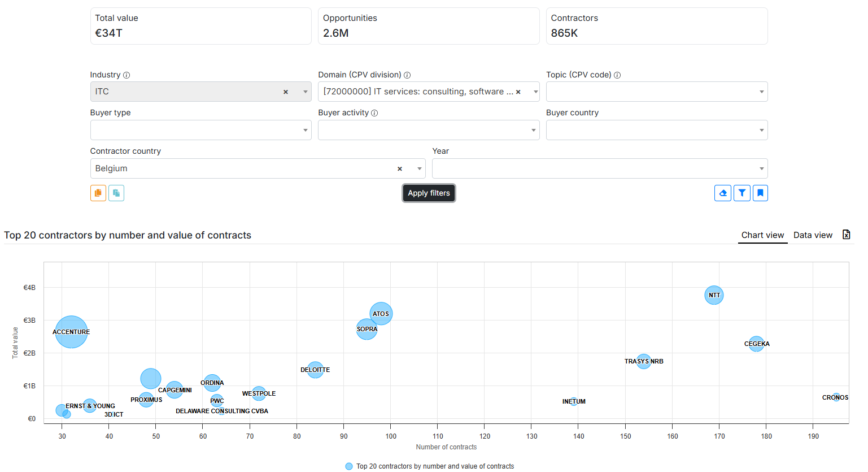The image size is (868, 472).
Task: Select the DELOITTE bubble
Action: [x=315, y=370]
